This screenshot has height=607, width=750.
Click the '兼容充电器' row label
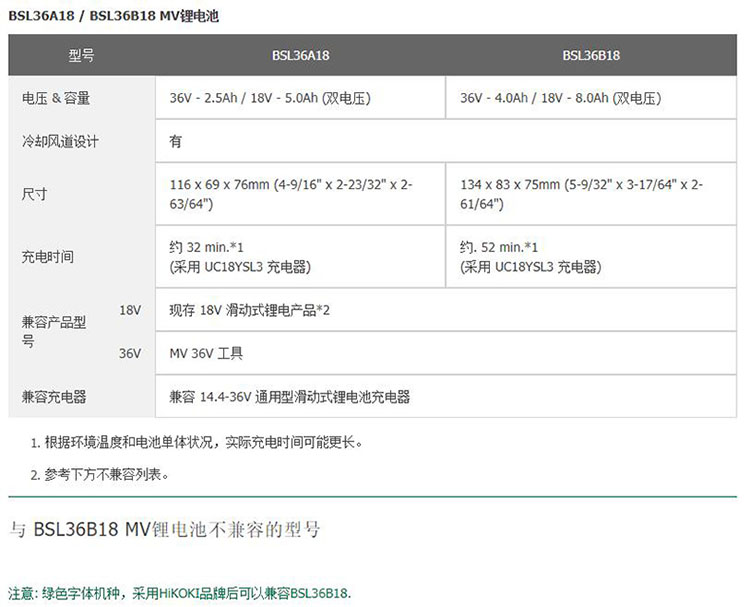[x=54, y=397]
